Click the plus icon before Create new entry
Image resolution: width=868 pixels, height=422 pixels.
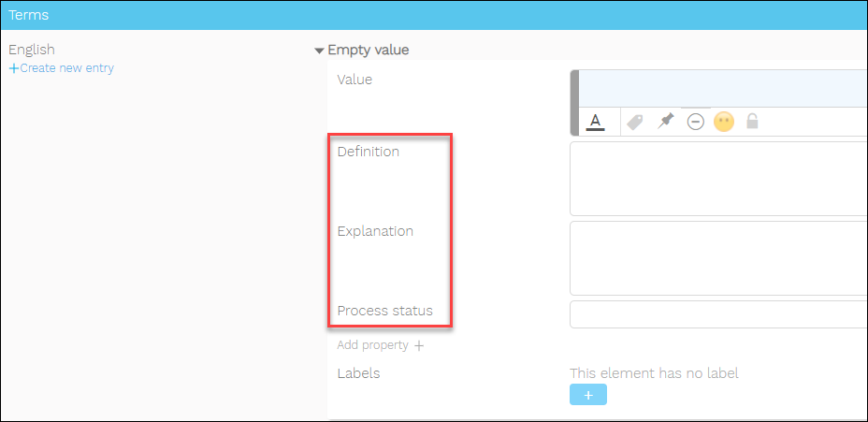click(13, 68)
